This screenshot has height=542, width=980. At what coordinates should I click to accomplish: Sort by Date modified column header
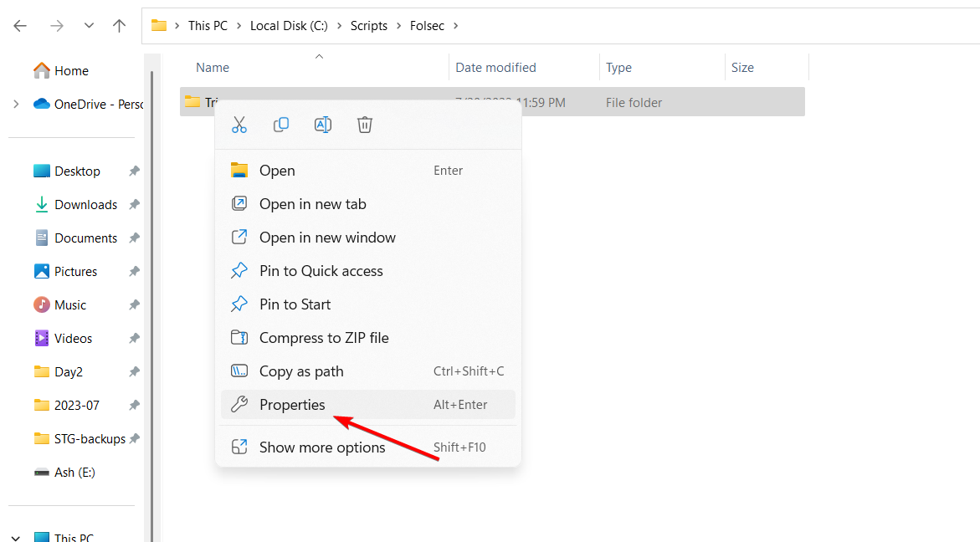pos(495,68)
